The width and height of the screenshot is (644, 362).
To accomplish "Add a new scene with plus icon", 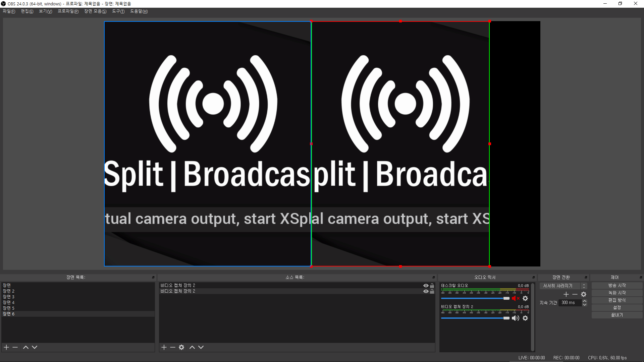I will point(6,347).
